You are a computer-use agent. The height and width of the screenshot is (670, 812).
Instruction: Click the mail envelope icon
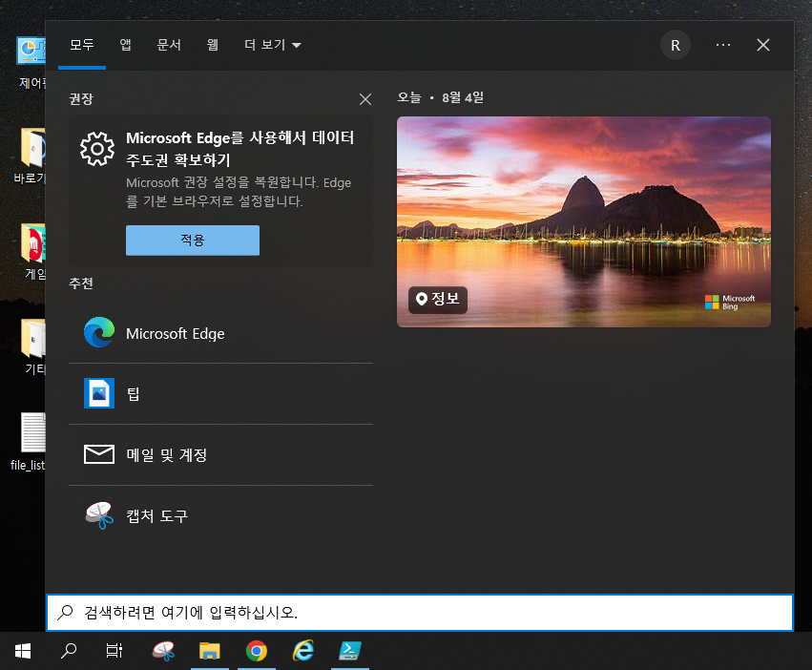pyautogui.click(x=99, y=454)
